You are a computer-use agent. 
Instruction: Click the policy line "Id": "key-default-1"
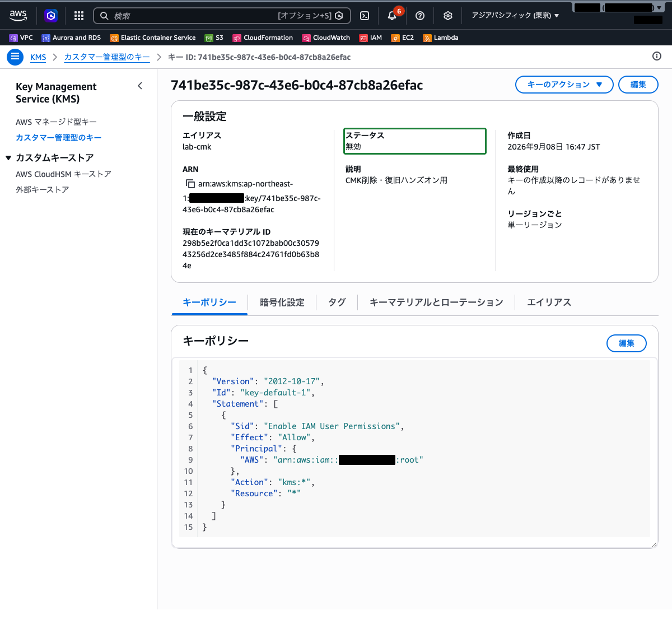pos(263,393)
